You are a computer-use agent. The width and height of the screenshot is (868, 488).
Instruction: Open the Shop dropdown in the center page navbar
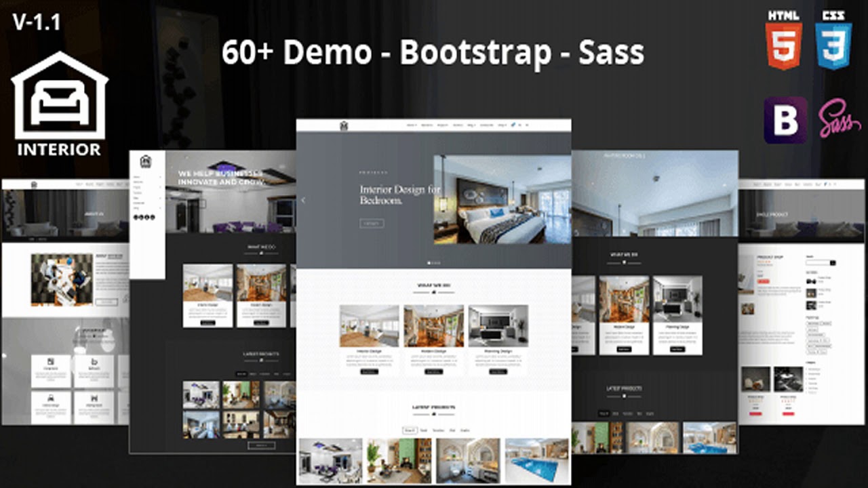502,125
